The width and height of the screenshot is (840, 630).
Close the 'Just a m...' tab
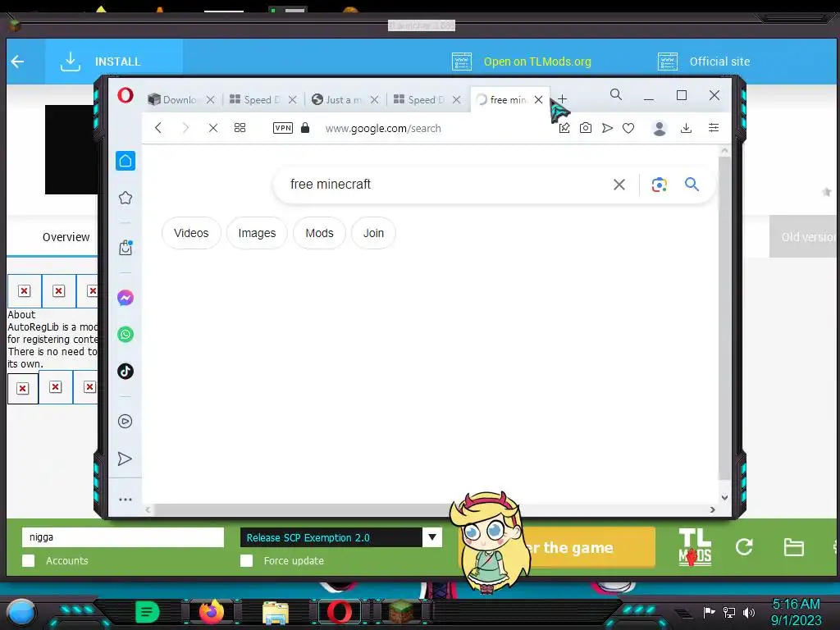(374, 99)
